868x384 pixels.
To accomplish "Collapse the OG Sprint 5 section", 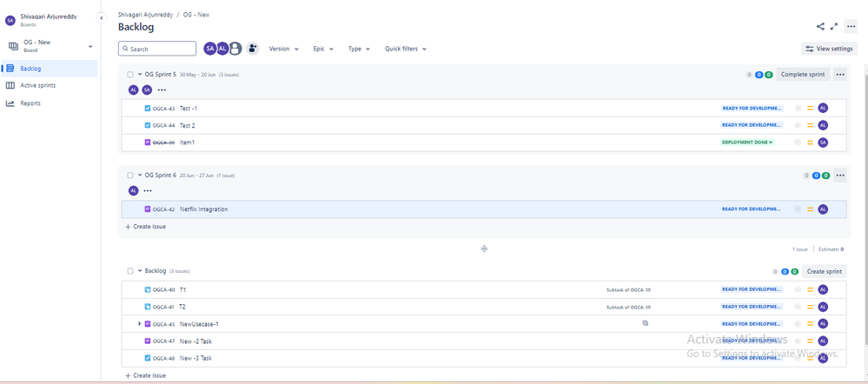I will (140, 74).
